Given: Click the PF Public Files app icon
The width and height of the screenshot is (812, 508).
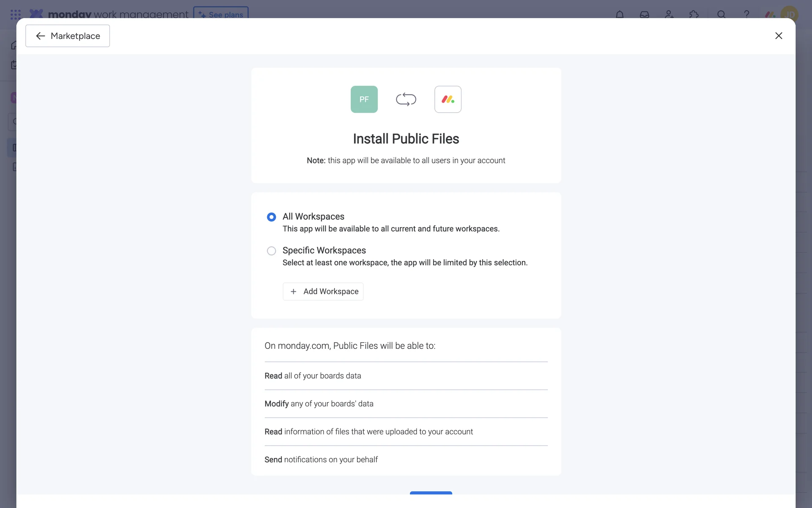Looking at the screenshot, I should click(364, 99).
